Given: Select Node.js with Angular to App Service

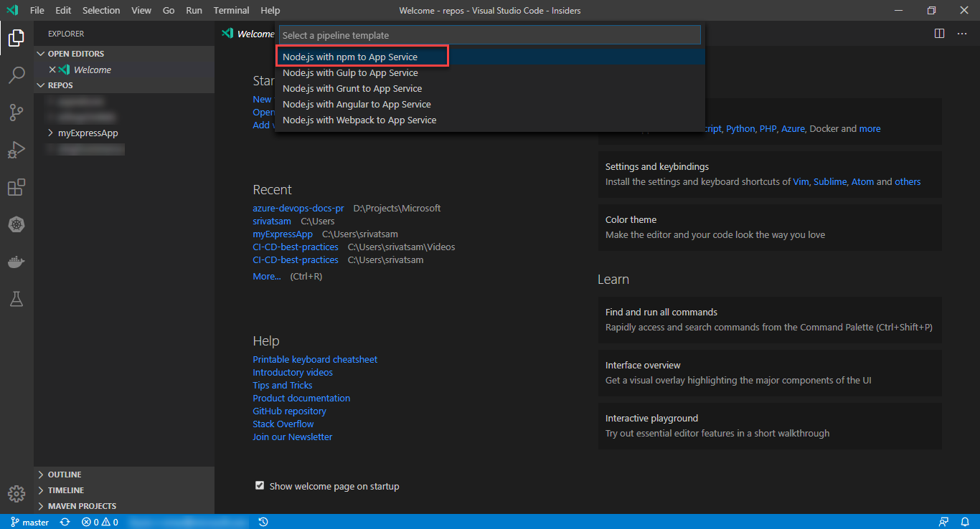Looking at the screenshot, I should pyautogui.click(x=357, y=104).
